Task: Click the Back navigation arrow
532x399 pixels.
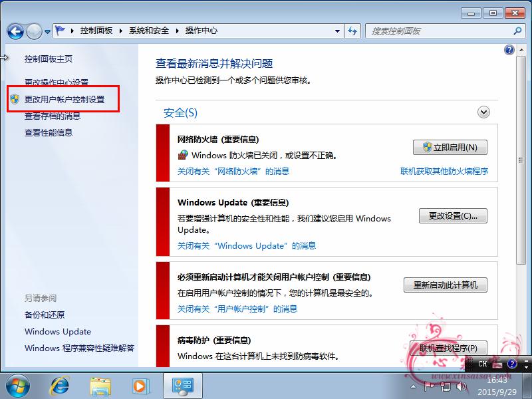Action: pos(16,31)
